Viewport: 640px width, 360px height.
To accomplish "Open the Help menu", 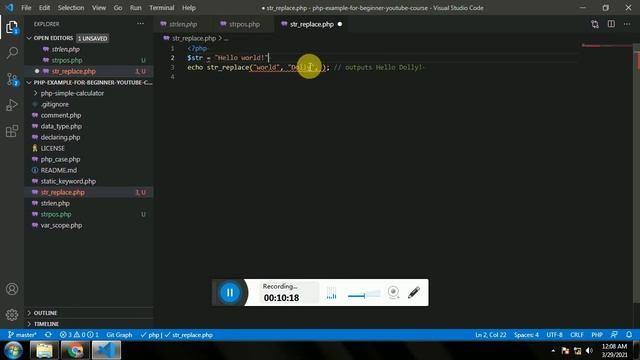I will tap(188, 8).
